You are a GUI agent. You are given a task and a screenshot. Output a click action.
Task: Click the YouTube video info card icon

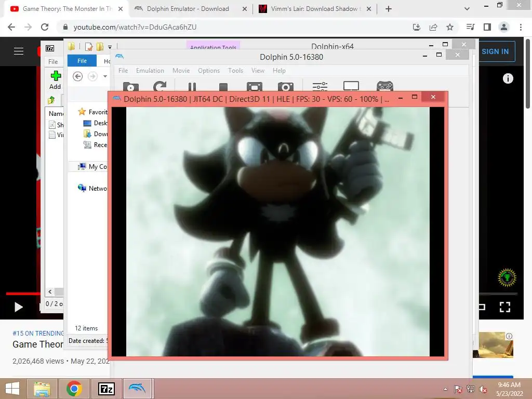(508, 79)
